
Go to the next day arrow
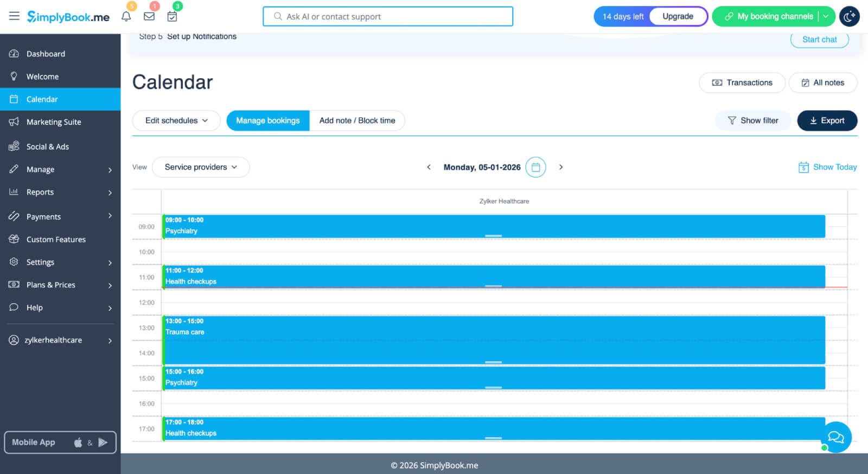tap(561, 167)
